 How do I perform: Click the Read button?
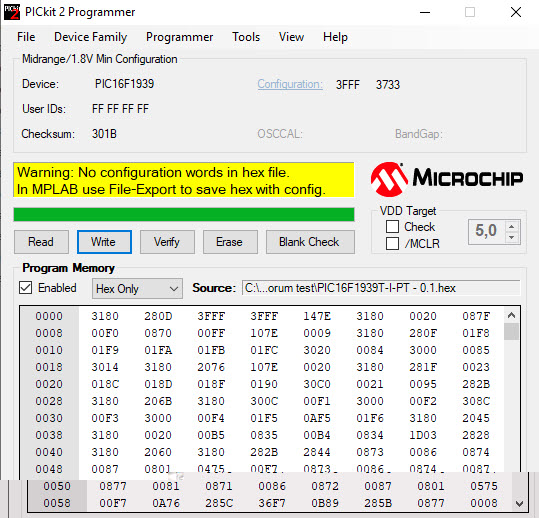41,242
